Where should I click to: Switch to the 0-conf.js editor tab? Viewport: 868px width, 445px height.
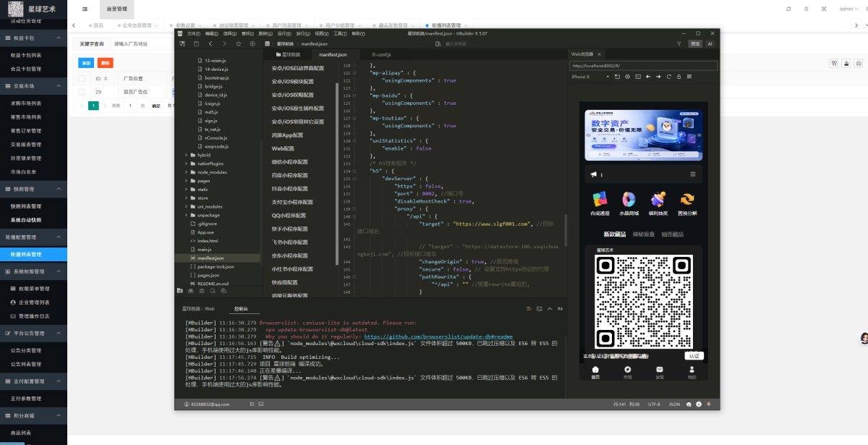pos(381,54)
